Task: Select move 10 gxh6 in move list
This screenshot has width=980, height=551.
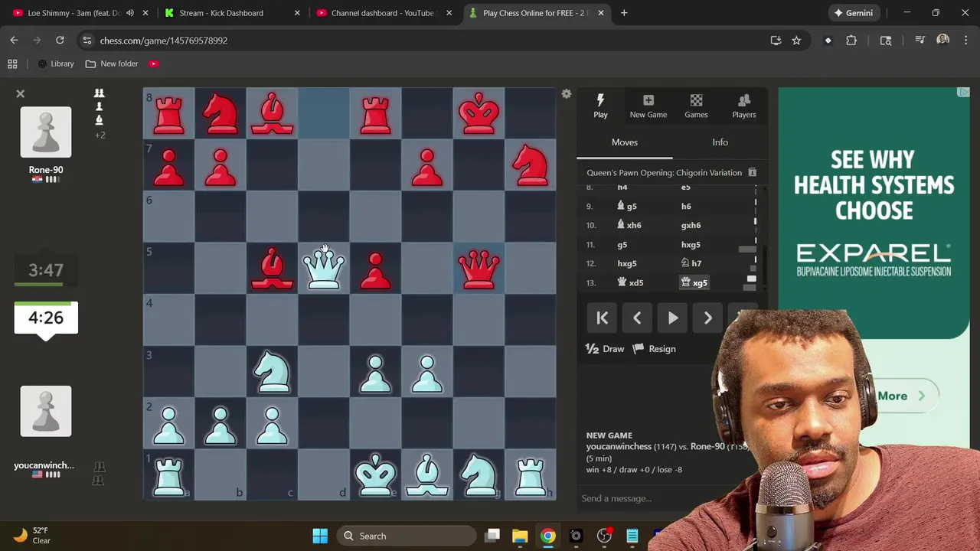Action: [691, 225]
